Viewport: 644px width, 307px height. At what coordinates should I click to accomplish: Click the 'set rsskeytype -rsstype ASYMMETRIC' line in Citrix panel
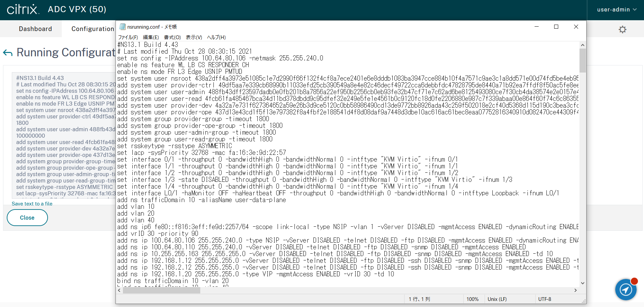tap(65, 187)
